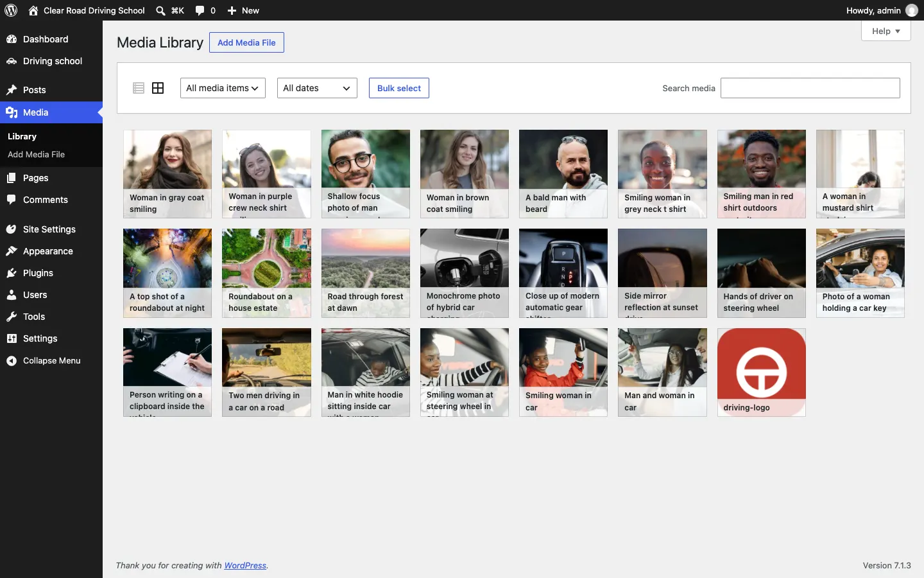Viewport: 924px width, 578px height.
Task: Click the Posts pushpin icon
Action: click(12, 90)
